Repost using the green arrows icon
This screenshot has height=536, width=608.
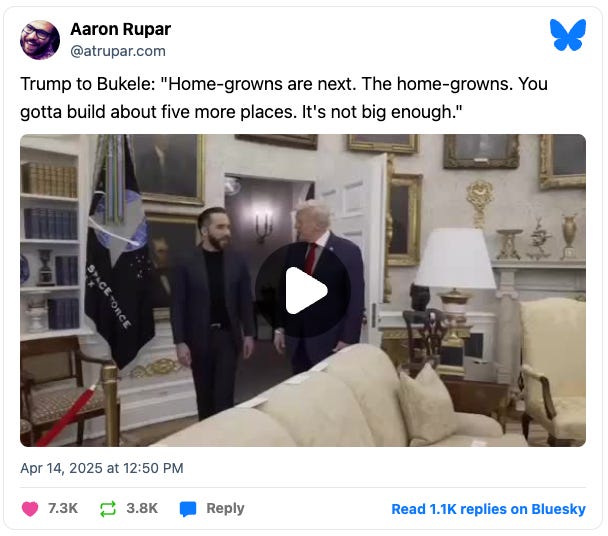pos(108,508)
